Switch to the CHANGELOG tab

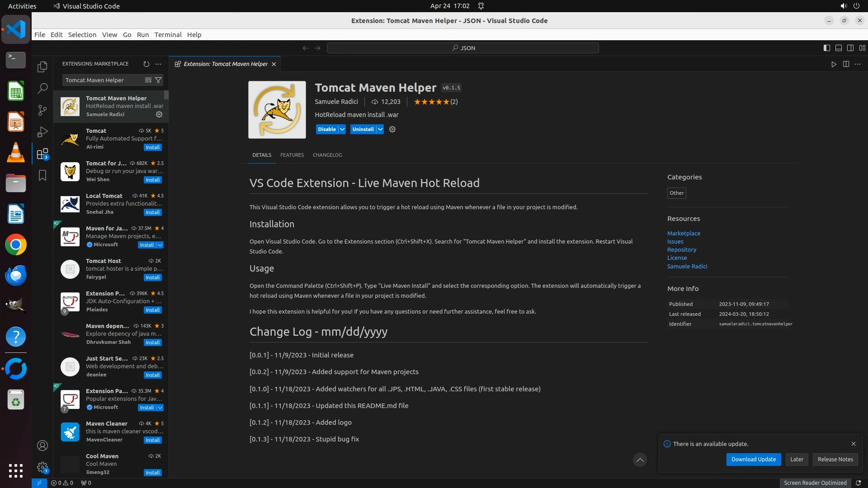[x=327, y=155]
